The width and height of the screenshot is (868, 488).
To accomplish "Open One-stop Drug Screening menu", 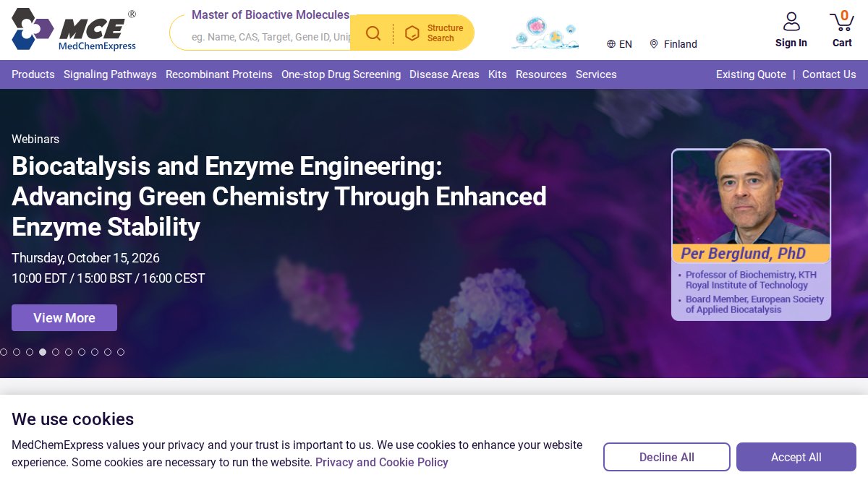I will pos(341,74).
